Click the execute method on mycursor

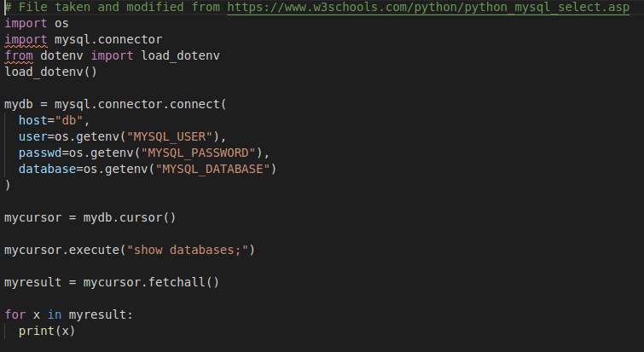point(94,250)
